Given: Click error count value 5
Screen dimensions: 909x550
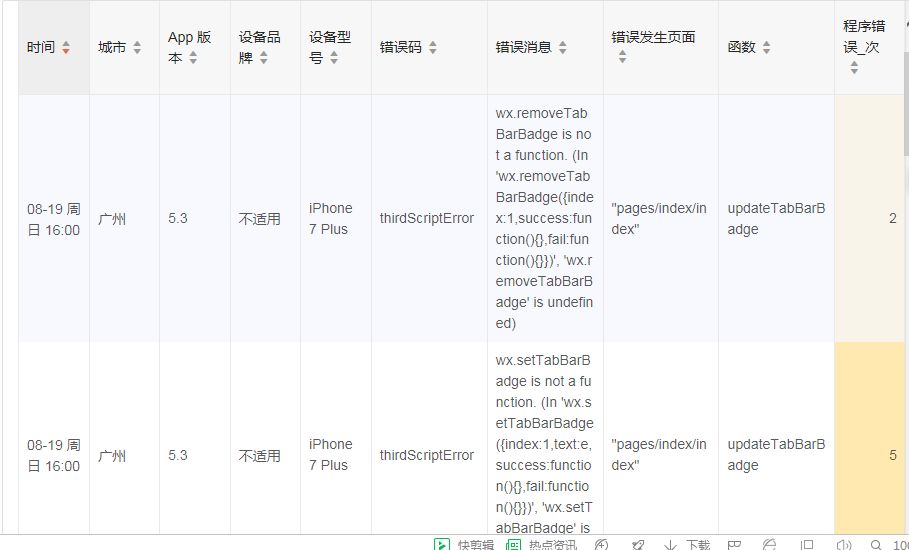Looking at the screenshot, I should click(893, 455).
